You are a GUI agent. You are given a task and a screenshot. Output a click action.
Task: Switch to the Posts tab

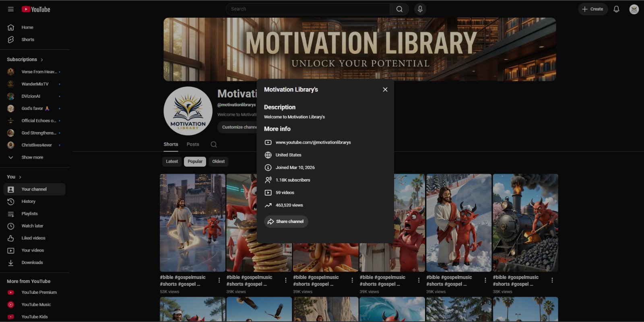pyautogui.click(x=193, y=144)
